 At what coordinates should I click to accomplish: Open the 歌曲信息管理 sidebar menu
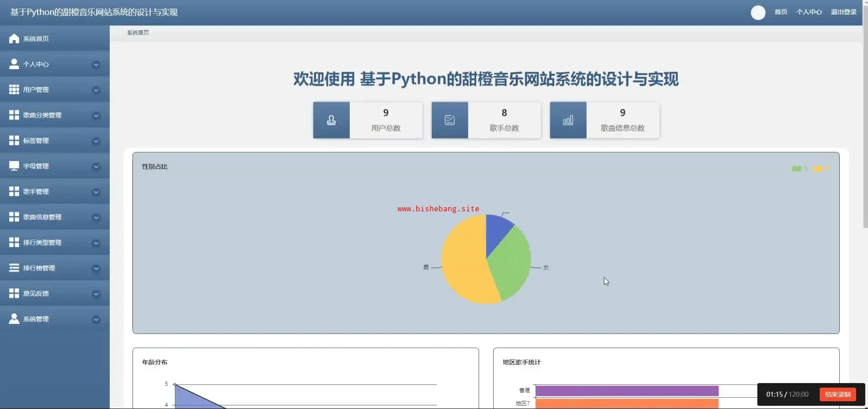click(x=55, y=217)
